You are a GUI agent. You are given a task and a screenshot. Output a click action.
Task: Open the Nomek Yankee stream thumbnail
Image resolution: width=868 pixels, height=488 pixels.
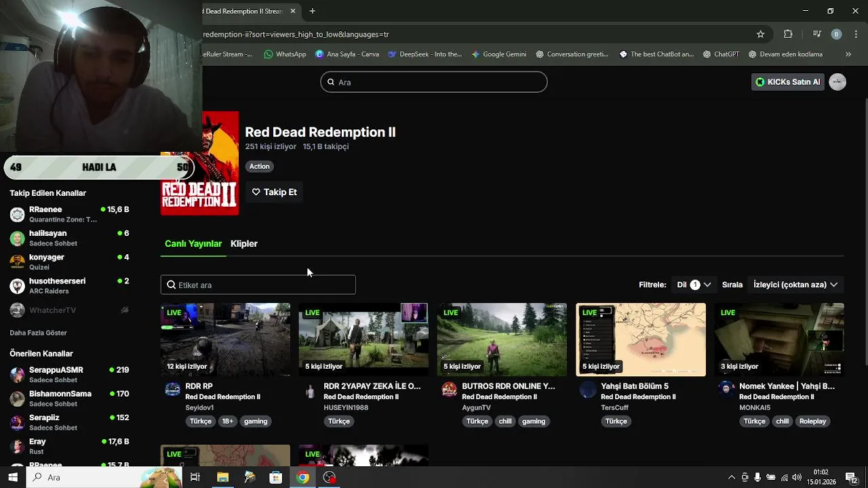[x=779, y=340]
